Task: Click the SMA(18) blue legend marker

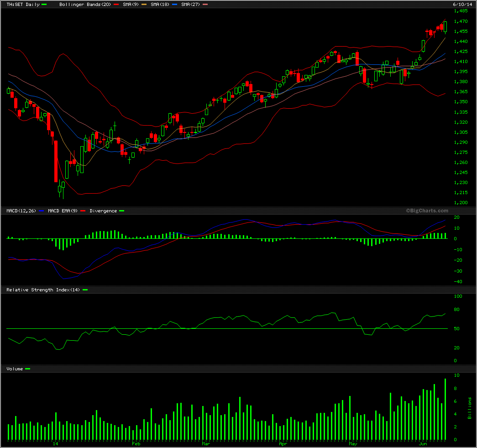Action: 175,5
